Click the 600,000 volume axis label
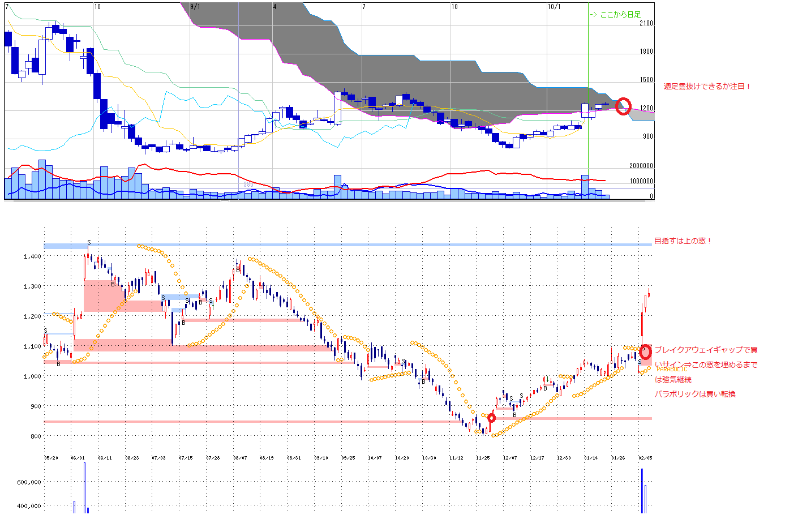The height and width of the screenshot is (532, 798). 28,482
